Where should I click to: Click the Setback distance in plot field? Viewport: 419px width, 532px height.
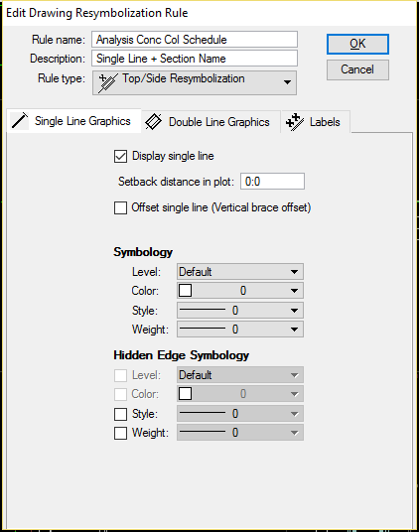coord(272,182)
